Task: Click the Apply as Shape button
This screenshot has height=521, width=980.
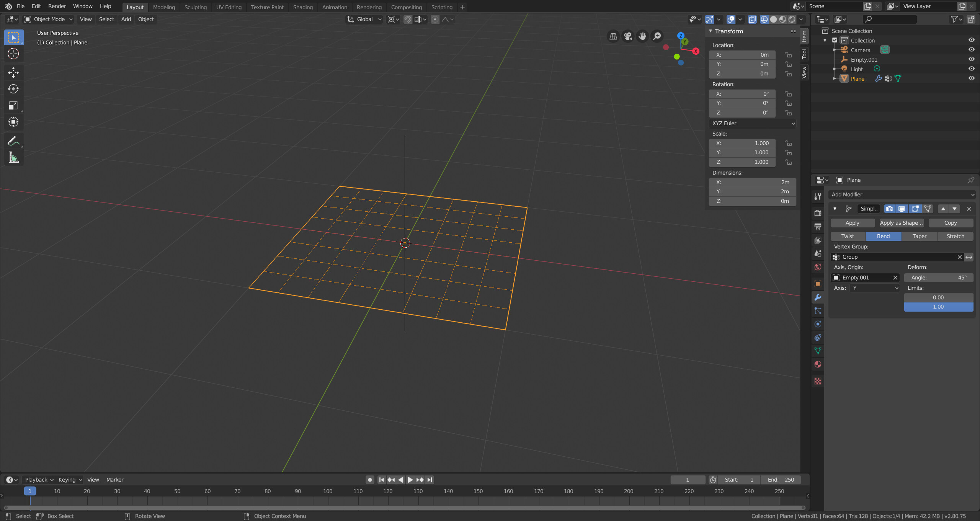Action: point(902,223)
